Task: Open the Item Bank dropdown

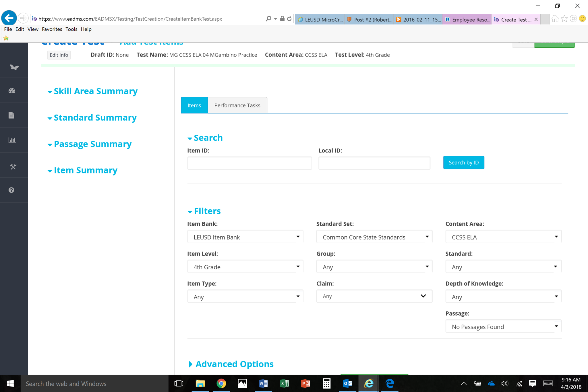Action: pyautogui.click(x=245, y=237)
